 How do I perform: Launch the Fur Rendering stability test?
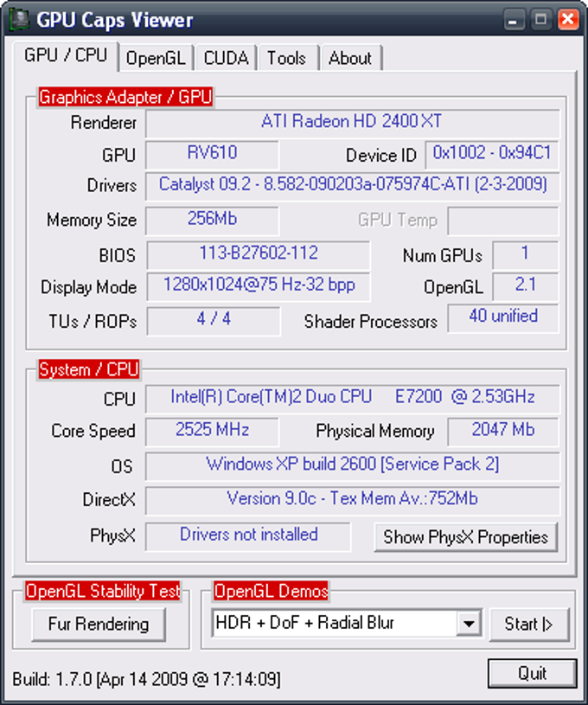pos(99,624)
